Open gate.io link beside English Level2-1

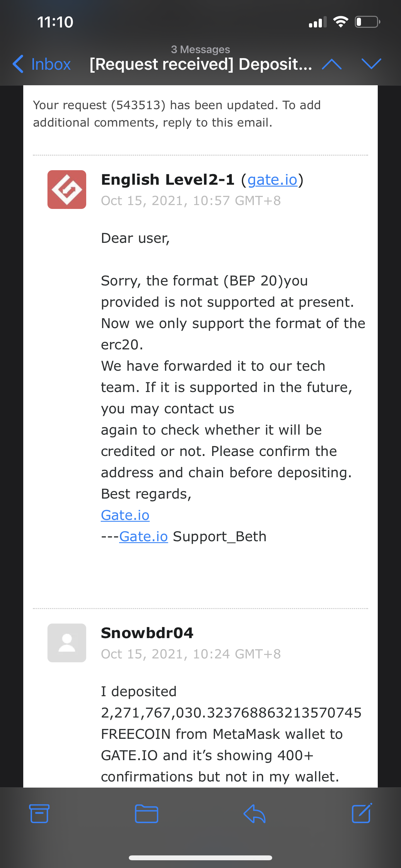(x=272, y=180)
